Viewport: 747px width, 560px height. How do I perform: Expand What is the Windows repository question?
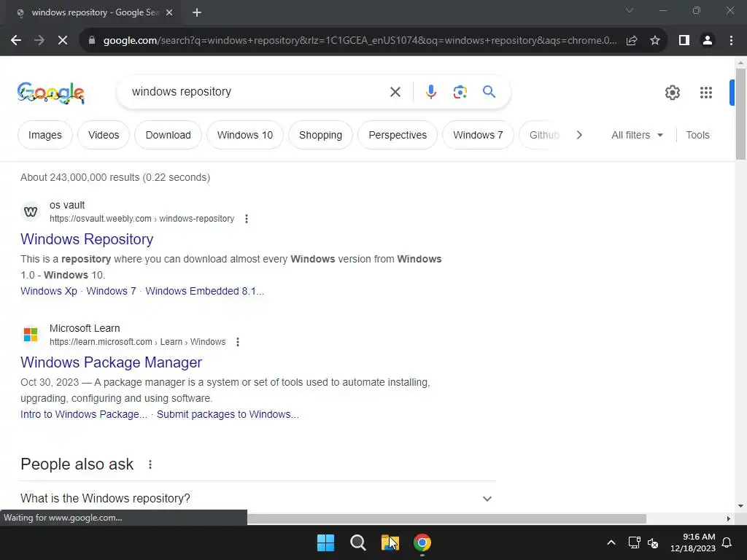[x=258, y=498]
